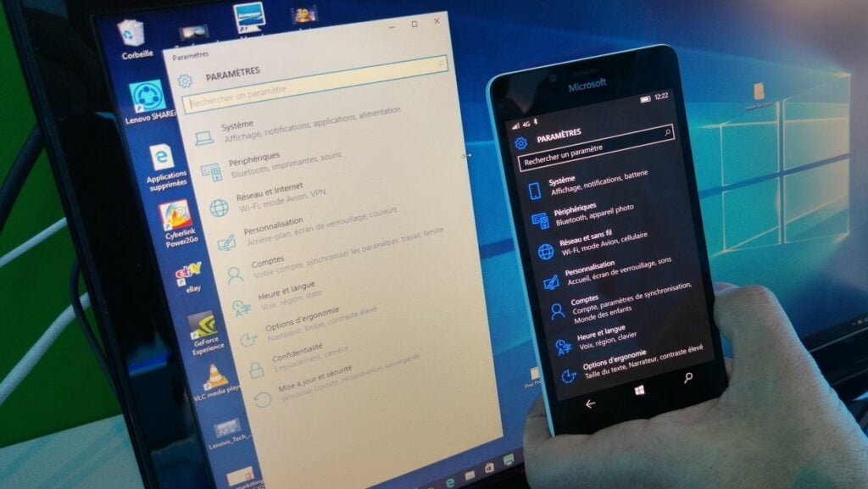Launch GeForce Experience desktop icon

[x=205, y=332]
